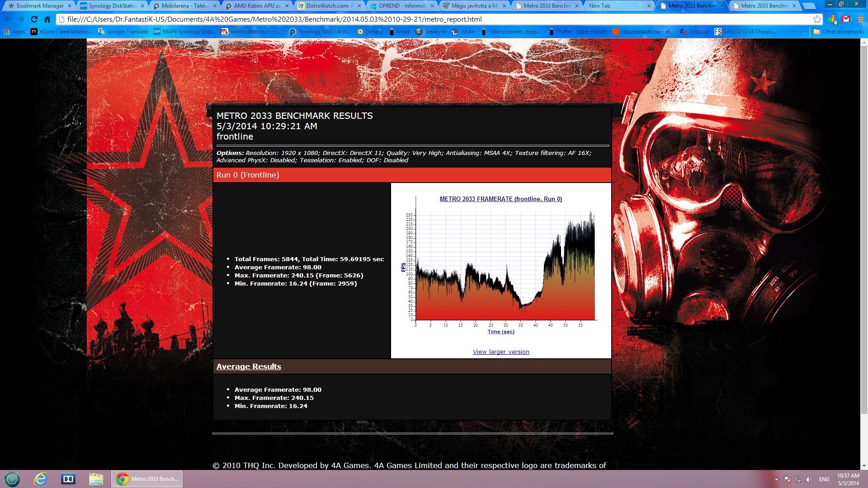
Task: Open File Explorer from the taskbar
Action: 96,479
